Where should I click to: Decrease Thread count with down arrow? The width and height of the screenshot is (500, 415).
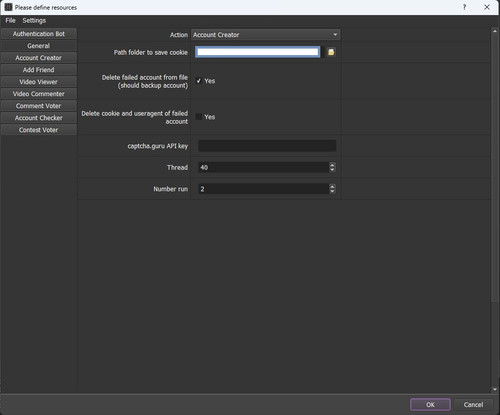[x=332, y=170]
